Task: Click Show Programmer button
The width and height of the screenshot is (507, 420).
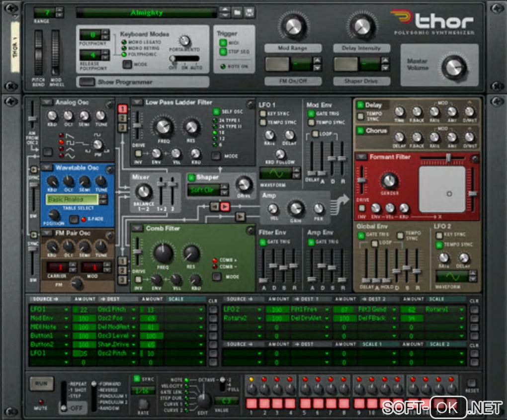Action: (87, 82)
